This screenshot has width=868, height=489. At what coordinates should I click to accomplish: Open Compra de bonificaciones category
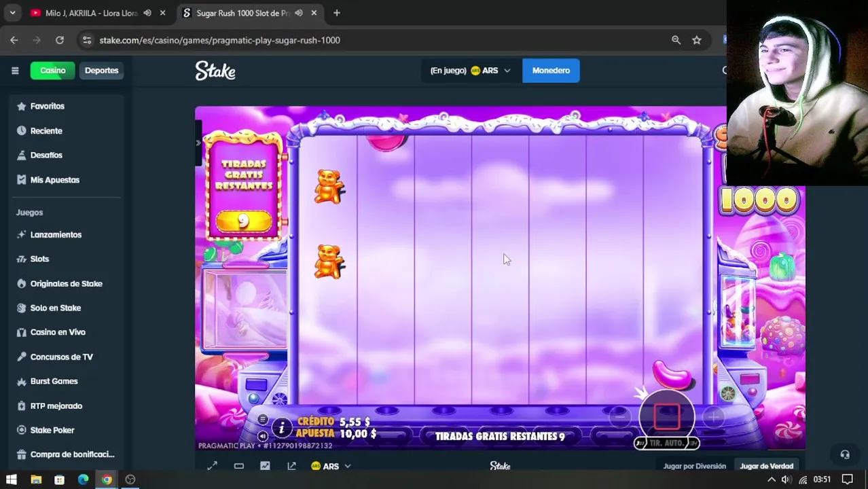pyautogui.click(x=65, y=454)
